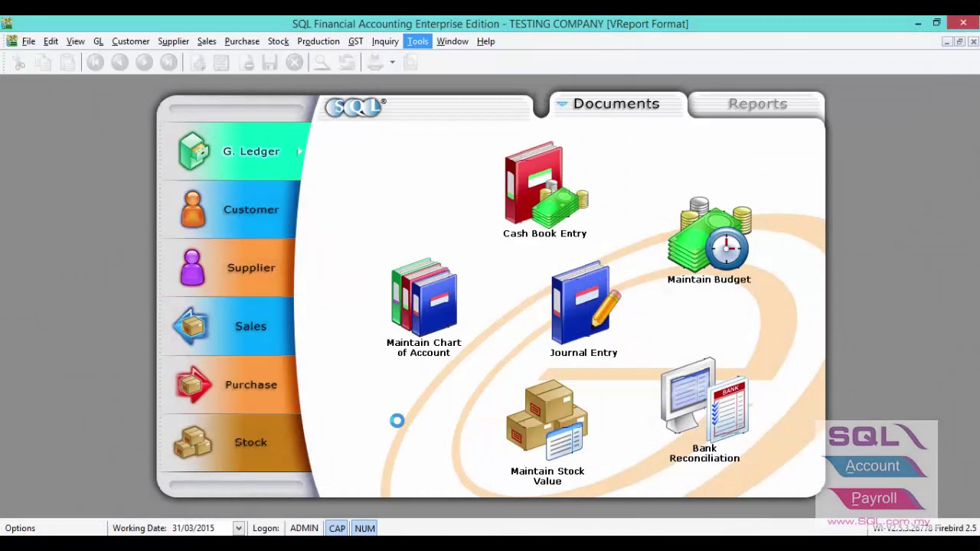Click the floppy disk Save icon
The image size is (980, 551).
point(269,63)
